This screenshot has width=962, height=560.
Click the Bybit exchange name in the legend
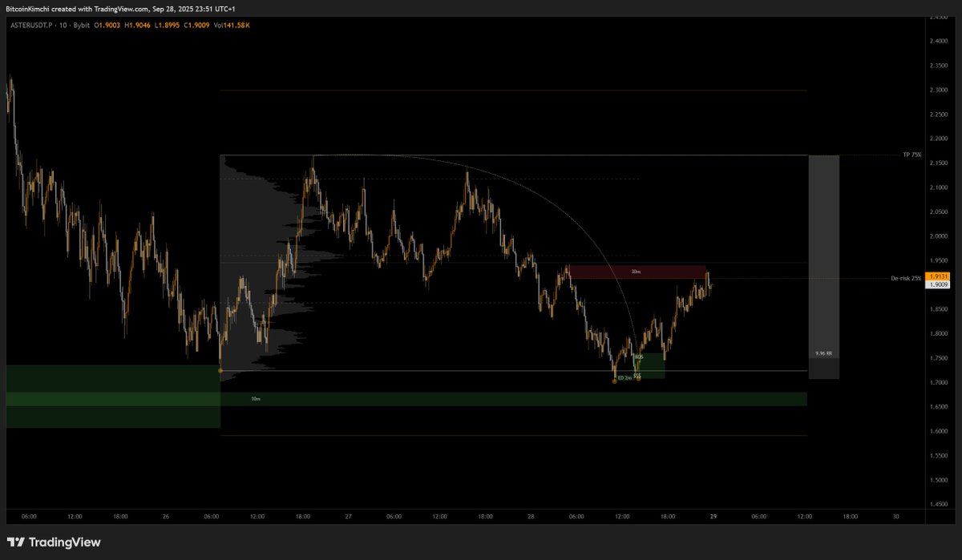(x=80, y=25)
